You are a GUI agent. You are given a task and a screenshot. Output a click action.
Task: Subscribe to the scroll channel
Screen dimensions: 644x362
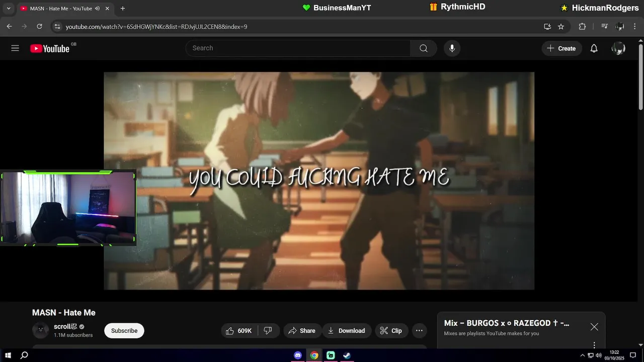coord(124,330)
